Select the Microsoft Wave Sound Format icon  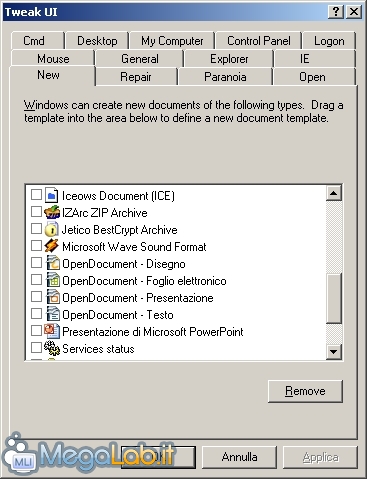[52, 246]
